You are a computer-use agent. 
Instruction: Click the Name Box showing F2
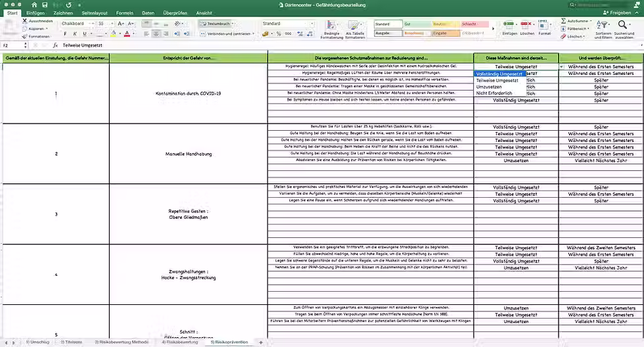(x=12, y=45)
